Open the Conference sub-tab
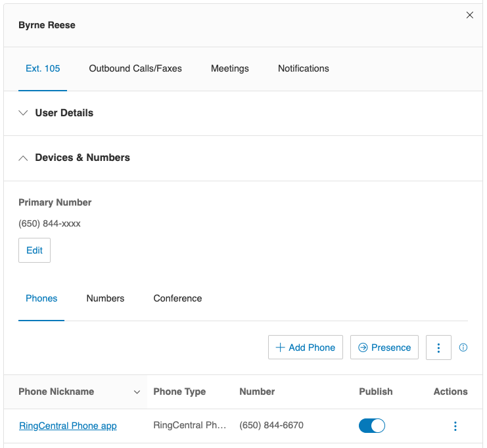Image resolution: width=487 pixels, height=448 pixels. (177, 298)
